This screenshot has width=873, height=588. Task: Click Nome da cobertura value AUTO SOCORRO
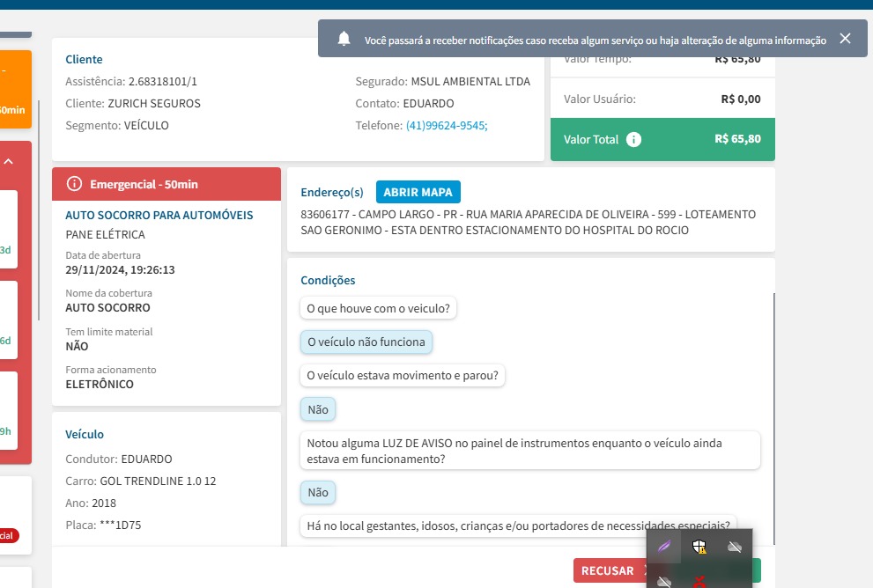click(x=108, y=307)
